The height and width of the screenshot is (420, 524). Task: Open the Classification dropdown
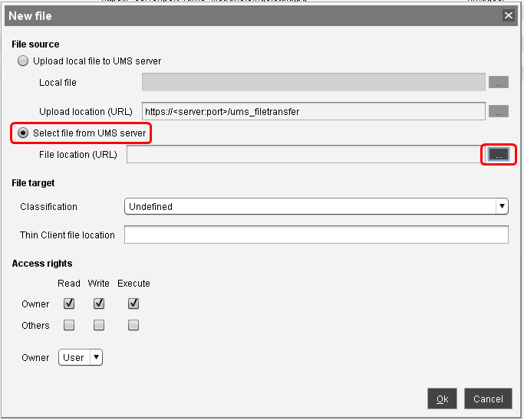coord(316,206)
